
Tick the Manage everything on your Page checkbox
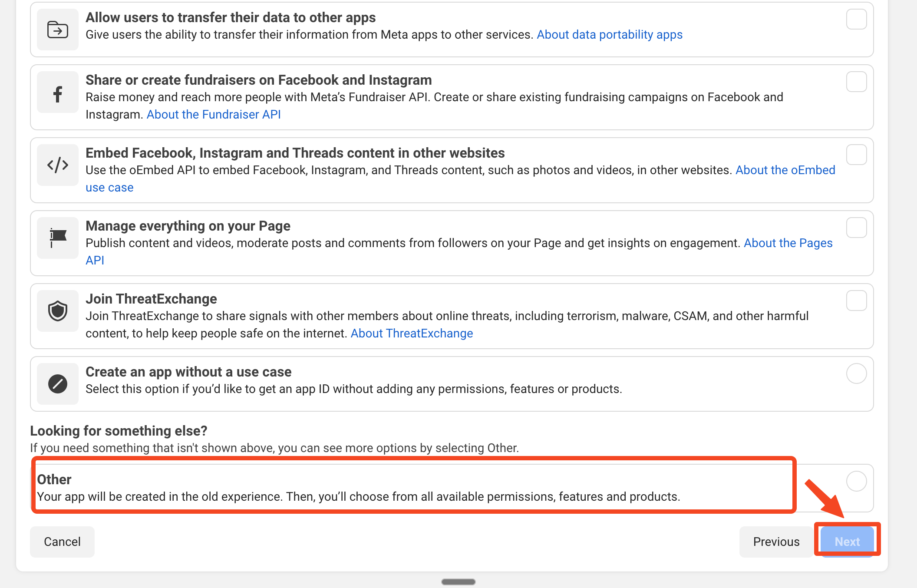pos(856,228)
